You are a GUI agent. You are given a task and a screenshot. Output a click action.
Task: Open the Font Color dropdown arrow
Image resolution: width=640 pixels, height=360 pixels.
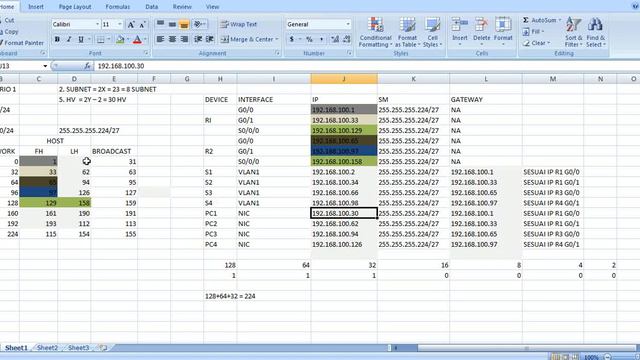(145, 39)
